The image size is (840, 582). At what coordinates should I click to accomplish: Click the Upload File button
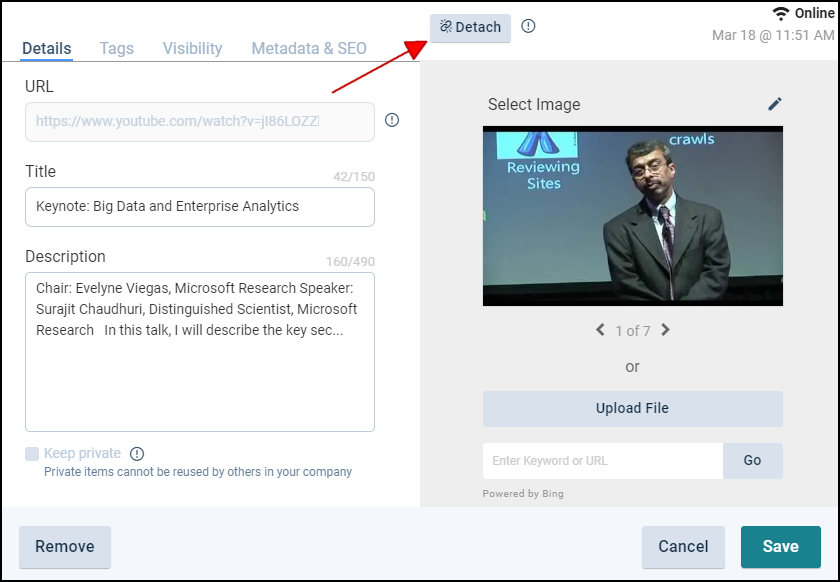tap(632, 408)
